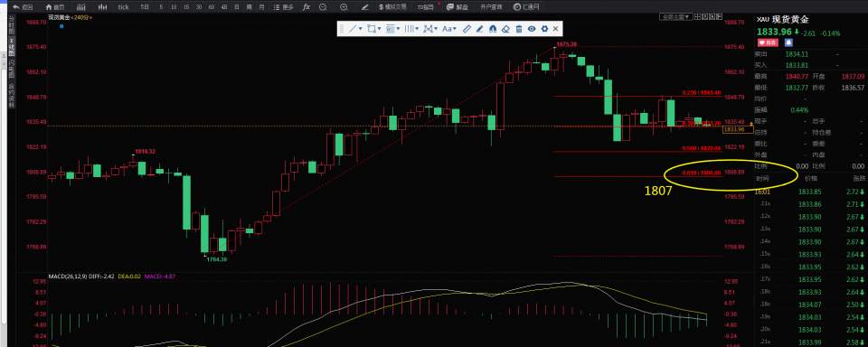This screenshot has width=868, height=347.
Task: Set a price alert bell icon
Action: point(788,42)
